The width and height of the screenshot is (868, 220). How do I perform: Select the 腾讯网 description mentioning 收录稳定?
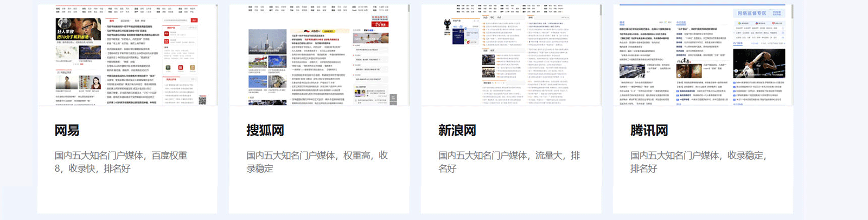pos(698,162)
